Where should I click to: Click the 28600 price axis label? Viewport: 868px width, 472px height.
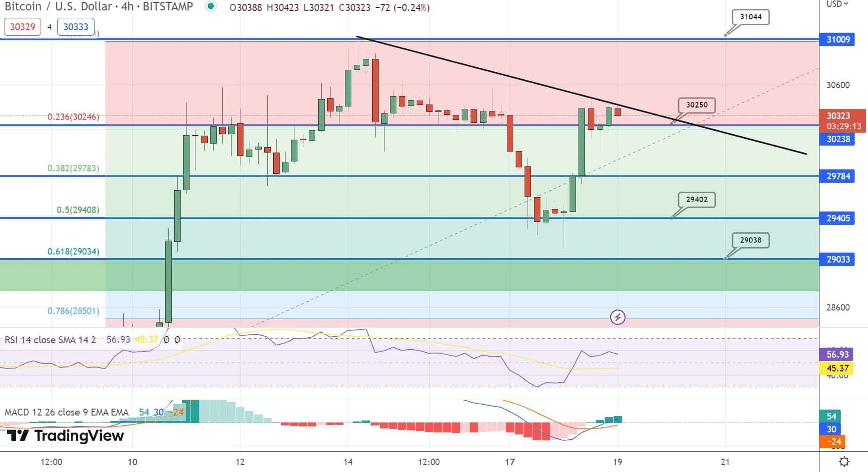coord(838,308)
